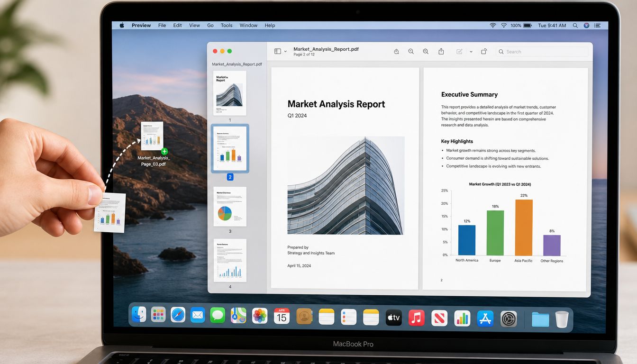Click the battery status icon
637x364 pixels.
[x=527, y=26]
